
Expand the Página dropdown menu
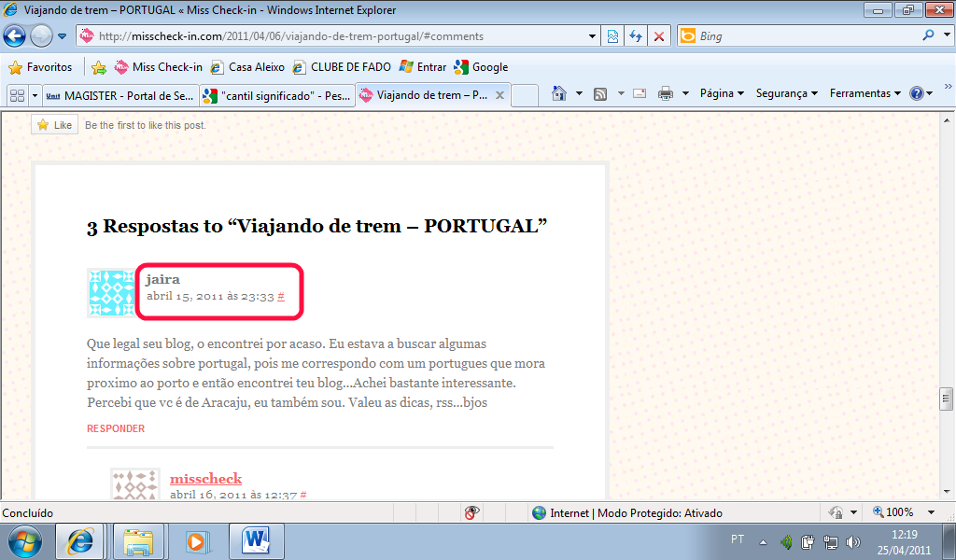(x=722, y=93)
